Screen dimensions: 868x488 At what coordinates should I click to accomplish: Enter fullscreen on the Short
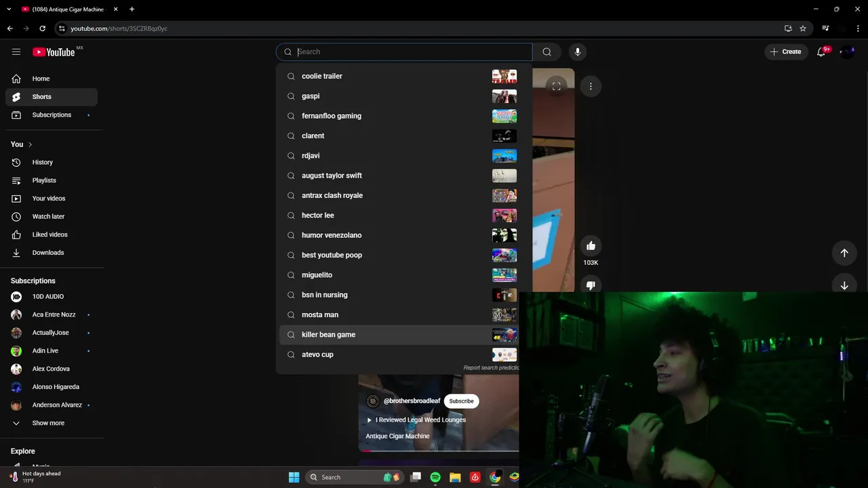pos(556,86)
